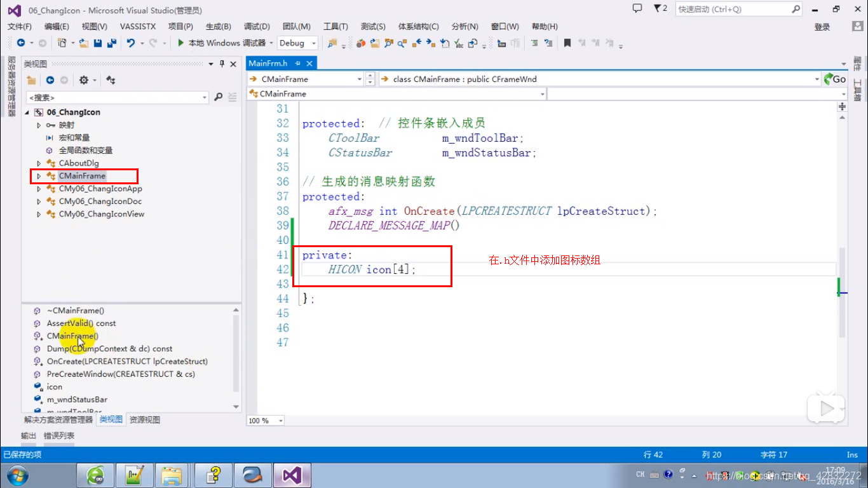Expand the CMy06_ChangIconApp class node
The height and width of the screenshot is (488, 868).
click(x=39, y=189)
